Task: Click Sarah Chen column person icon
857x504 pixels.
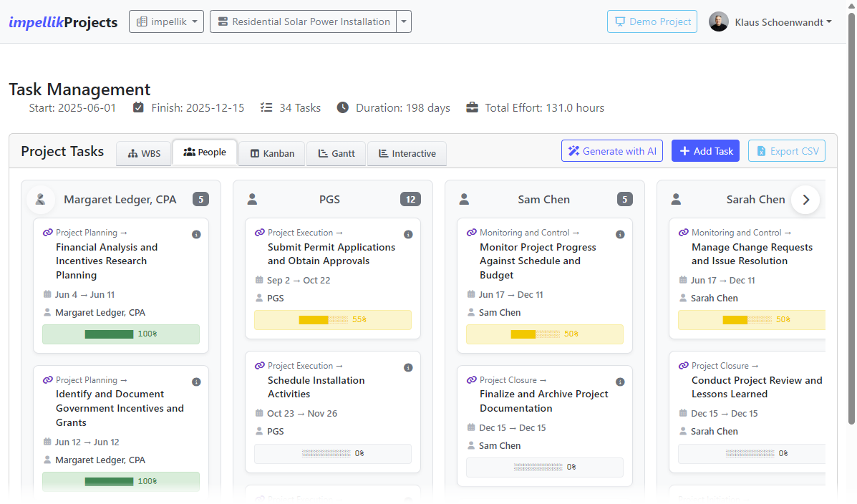Action: pyautogui.click(x=676, y=200)
